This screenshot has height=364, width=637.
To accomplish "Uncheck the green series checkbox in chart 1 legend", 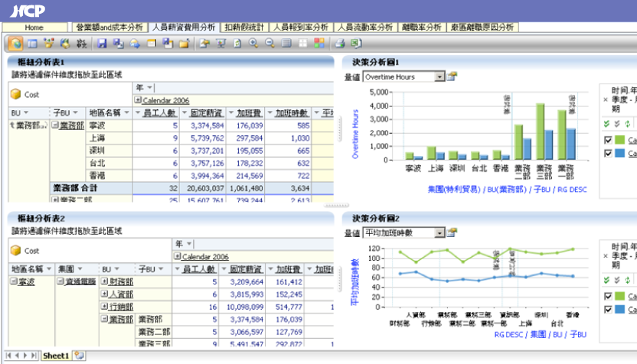I will coord(608,140).
